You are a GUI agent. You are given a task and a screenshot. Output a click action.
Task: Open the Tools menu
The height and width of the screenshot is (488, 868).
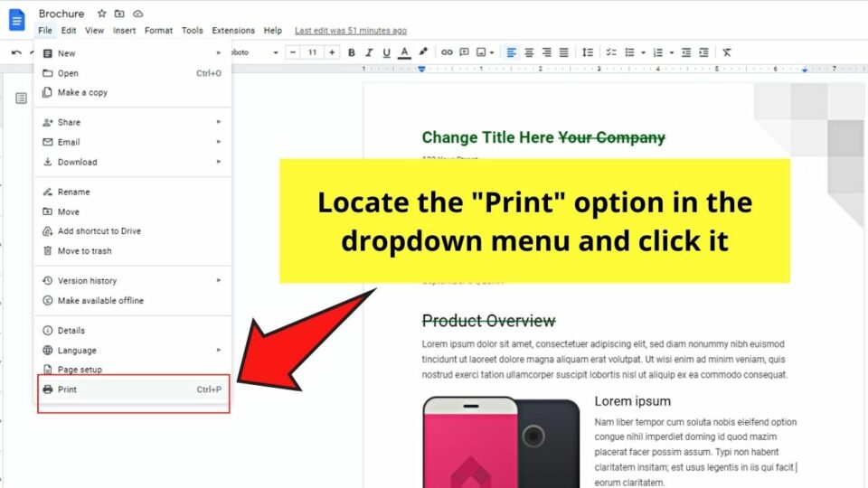pos(192,31)
